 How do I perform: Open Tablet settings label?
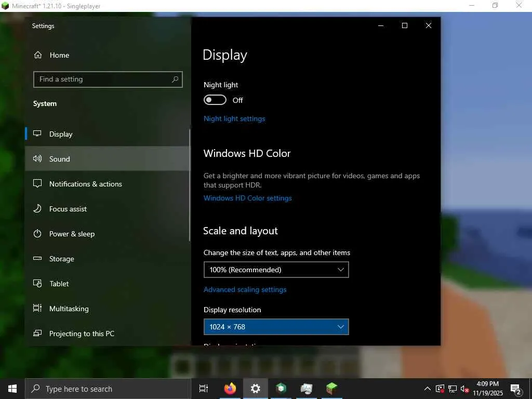[59, 284]
